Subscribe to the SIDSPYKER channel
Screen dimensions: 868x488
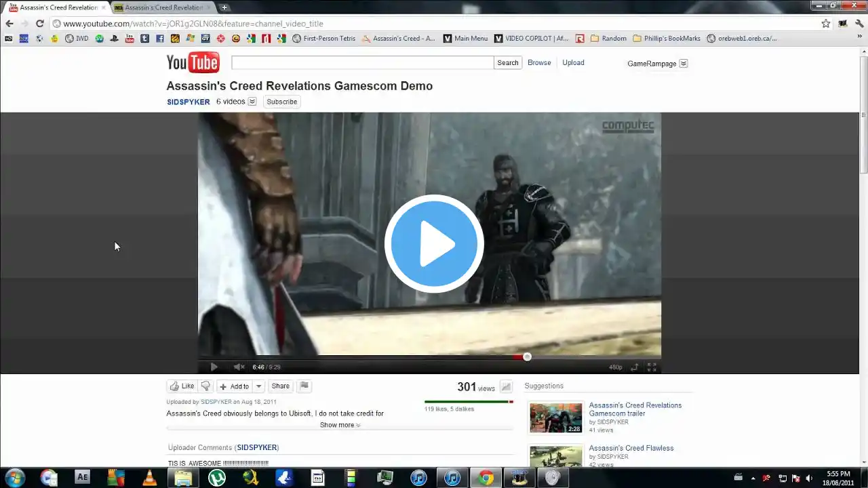pos(281,102)
